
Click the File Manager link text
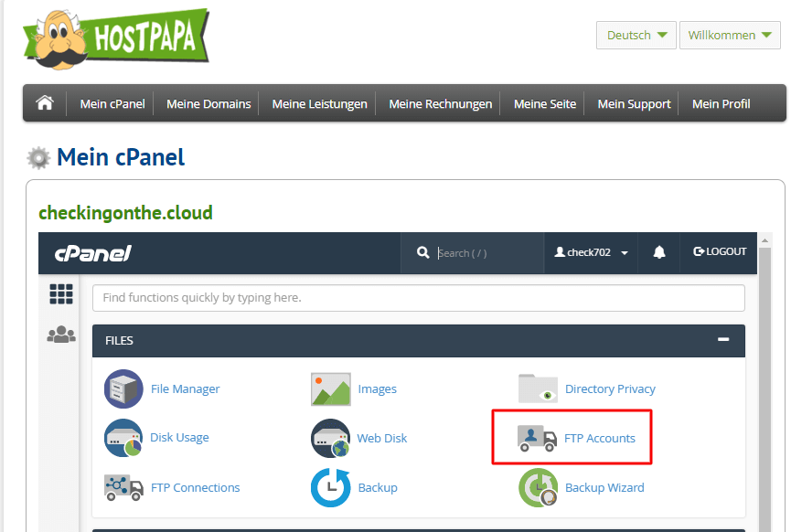[x=185, y=388]
